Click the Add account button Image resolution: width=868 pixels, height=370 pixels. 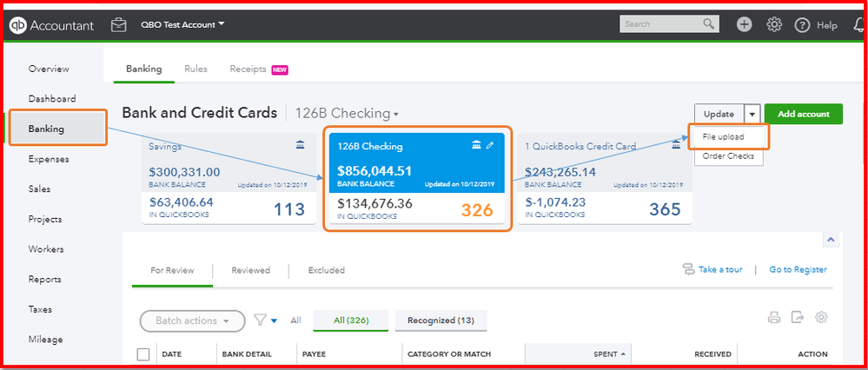pos(803,115)
